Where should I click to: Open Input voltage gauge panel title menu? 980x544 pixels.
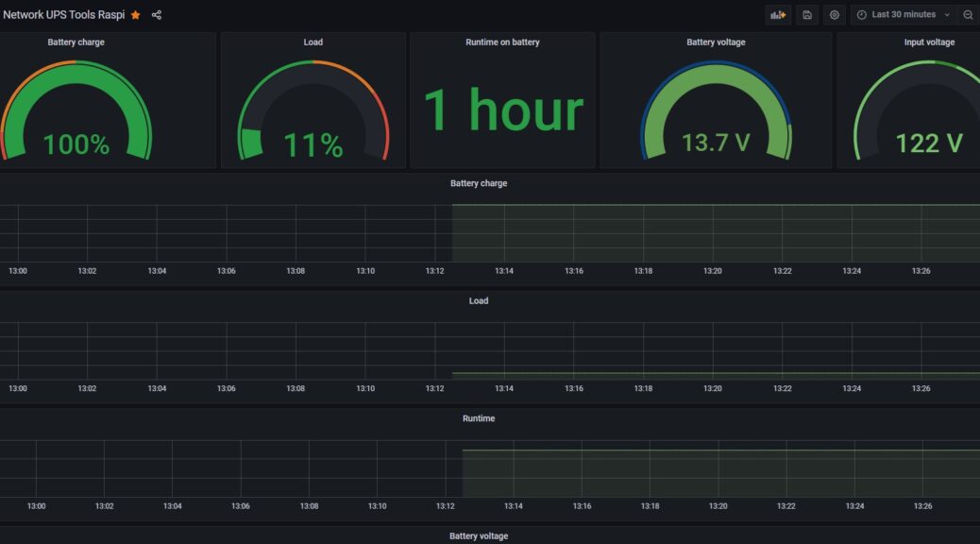929,42
